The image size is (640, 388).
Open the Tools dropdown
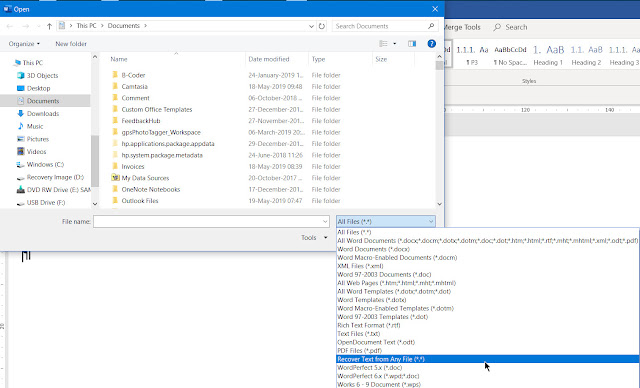314,237
